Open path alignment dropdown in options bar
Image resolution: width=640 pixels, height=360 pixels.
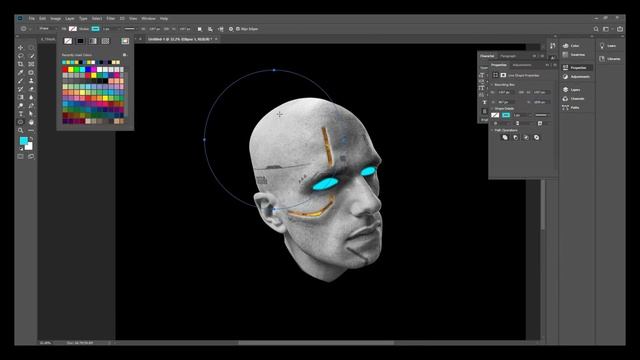tap(210, 29)
